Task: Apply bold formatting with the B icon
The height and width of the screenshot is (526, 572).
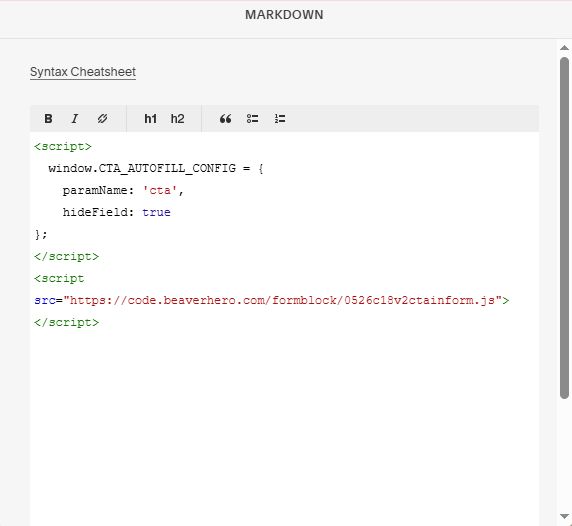Action: coord(48,119)
